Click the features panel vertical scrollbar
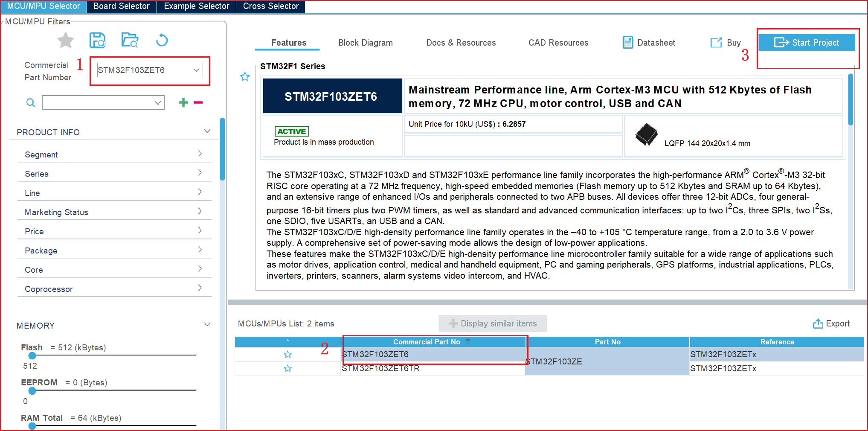The image size is (868, 431). (x=851, y=99)
